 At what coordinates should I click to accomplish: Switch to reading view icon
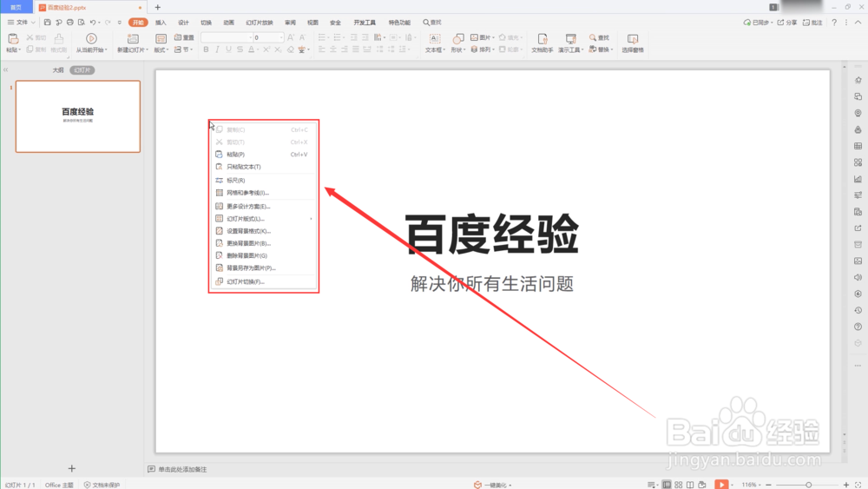[x=690, y=485]
